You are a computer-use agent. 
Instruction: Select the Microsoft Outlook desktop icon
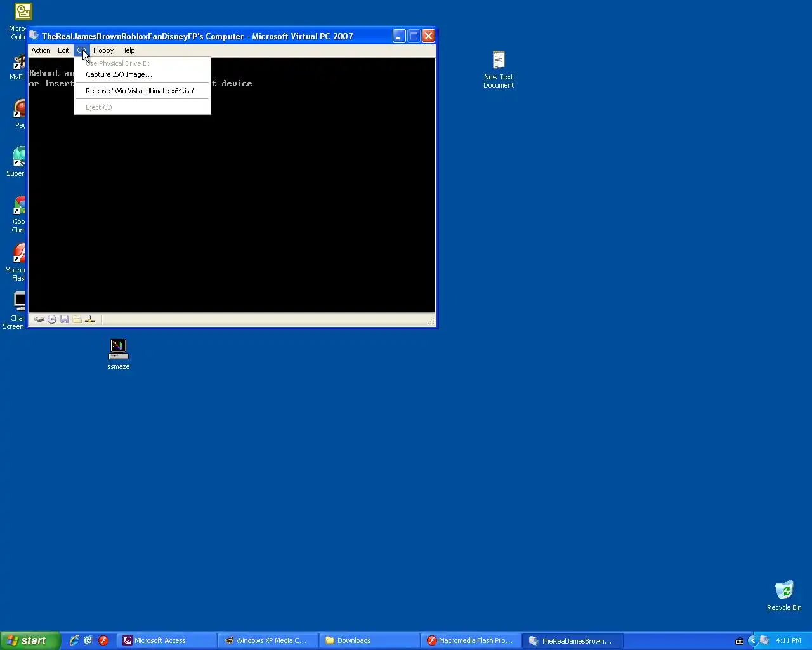coord(21,21)
